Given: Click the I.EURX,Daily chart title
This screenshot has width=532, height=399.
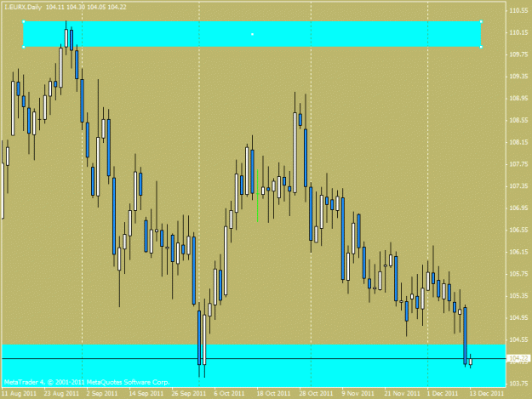Looking at the screenshot, I should (x=23, y=7).
